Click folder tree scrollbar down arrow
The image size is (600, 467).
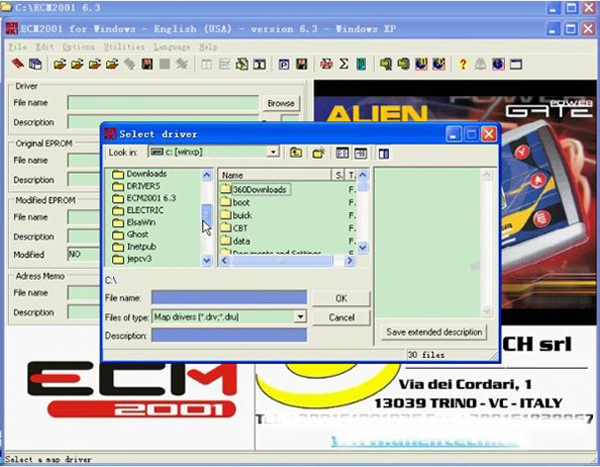(x=207, y=261)
